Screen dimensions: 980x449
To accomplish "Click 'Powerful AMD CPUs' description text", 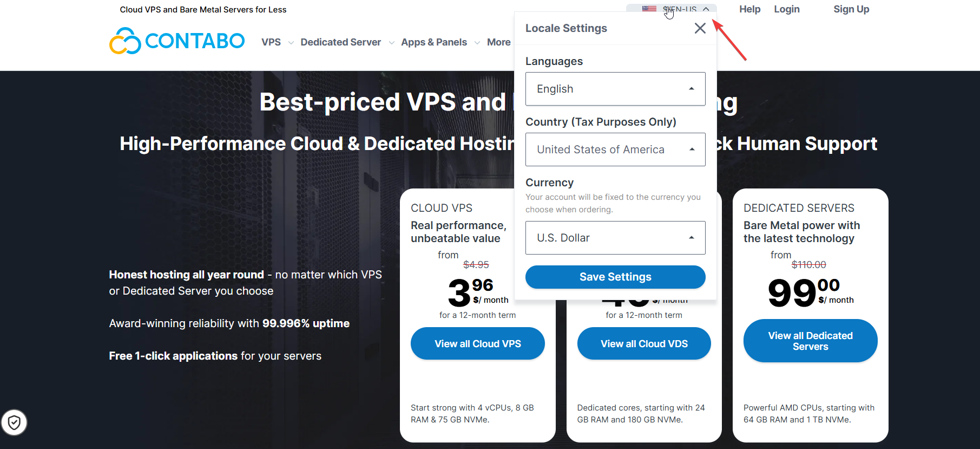I will pos(809,414).
